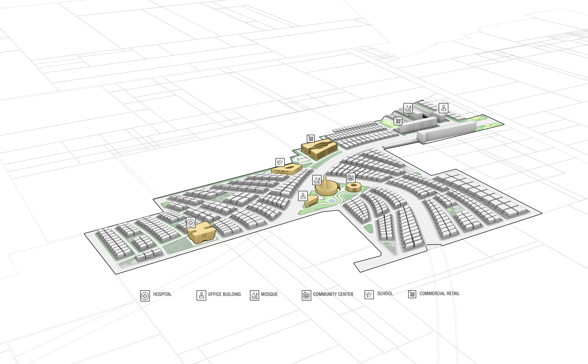Click the COMMERCIAL RETAIL legend label
This screenshot has height=364, width=588.
tap(439, 294)
